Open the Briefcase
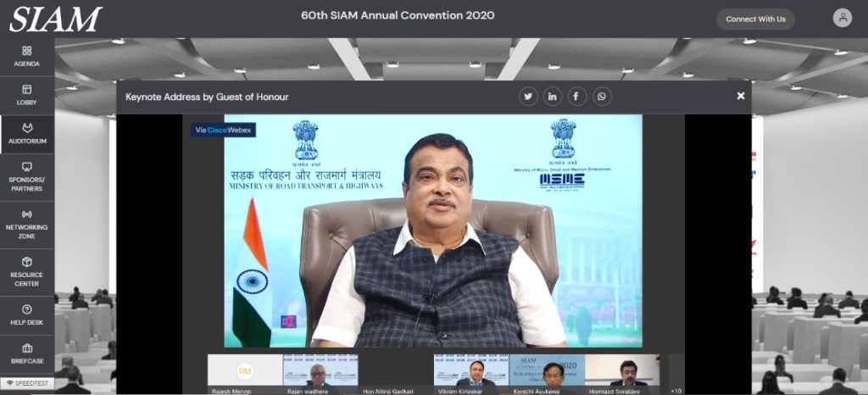Viewport: 868px width, 395px height. 26,353
